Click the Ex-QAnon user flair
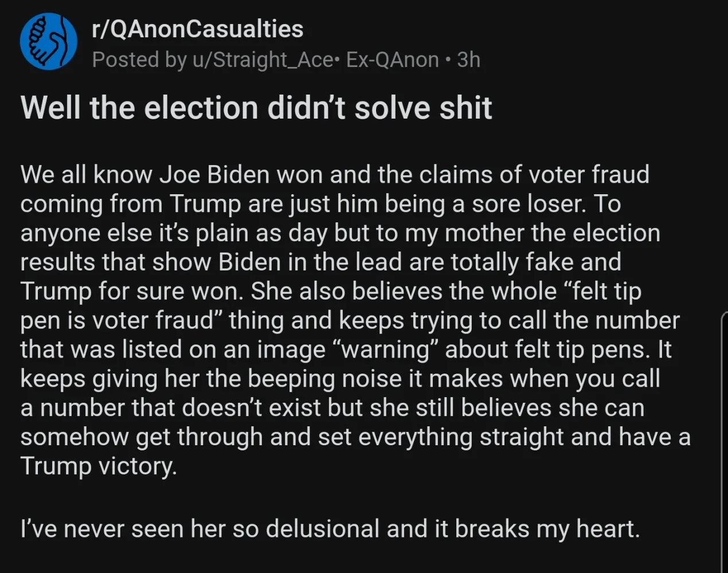The height and width of the screenshot is (573, 728). click(x=393, y=60)
